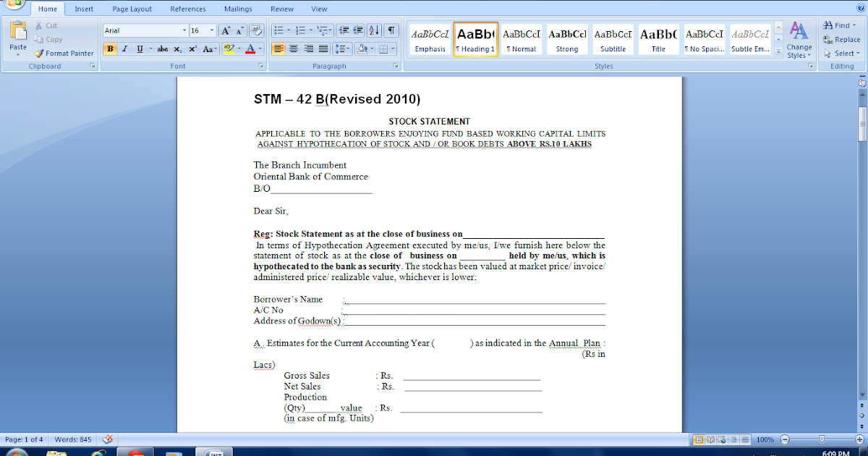Viewport: 868px width, 456px height.
Task: Click the Replace button
Action: (x=843, y=40)
